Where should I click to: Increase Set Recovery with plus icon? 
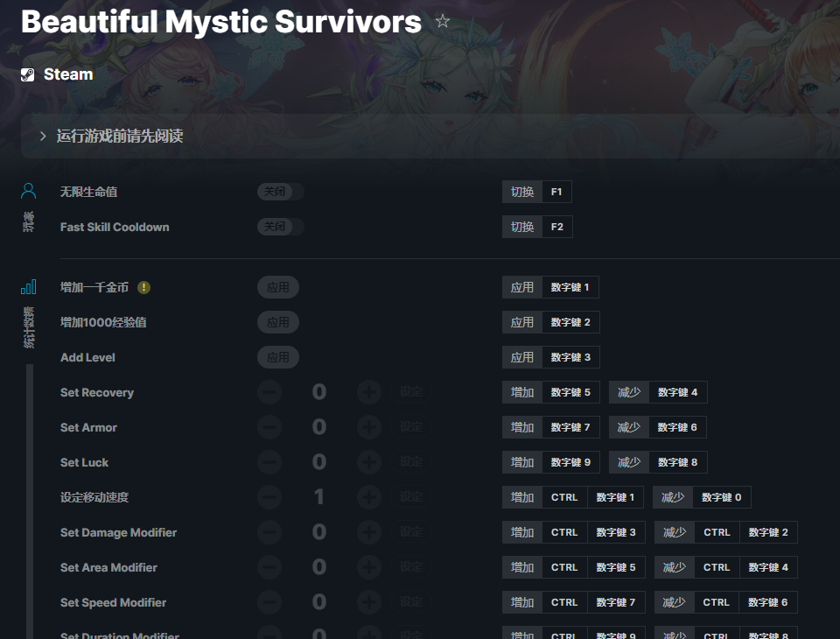tap(369, 392)
